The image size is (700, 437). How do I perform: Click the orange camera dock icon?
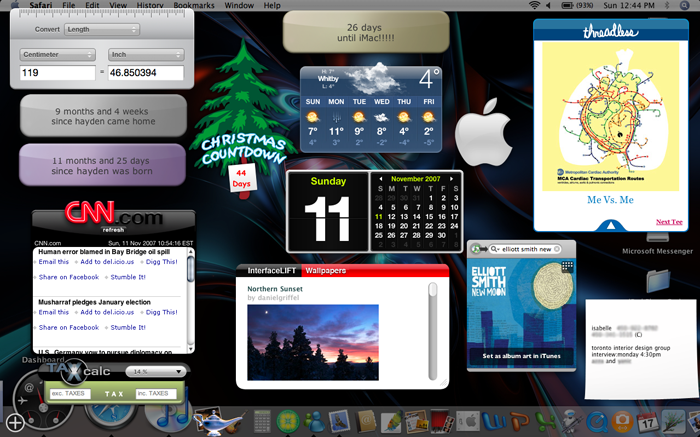tap(622, 421)
